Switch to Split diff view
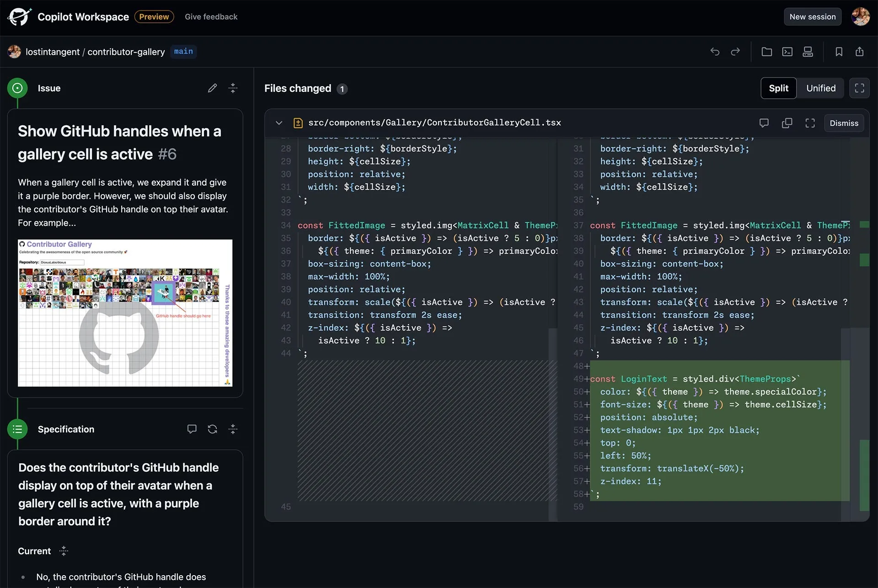 click(778, 88)
